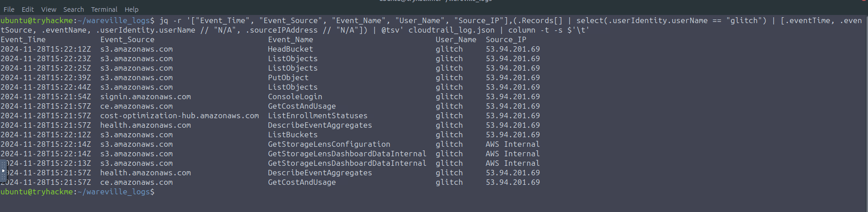Image resolution: width=868 pixels, height=212 pixels.
Task: Click the HeadBucket event entry
Action: coord(290,49)
